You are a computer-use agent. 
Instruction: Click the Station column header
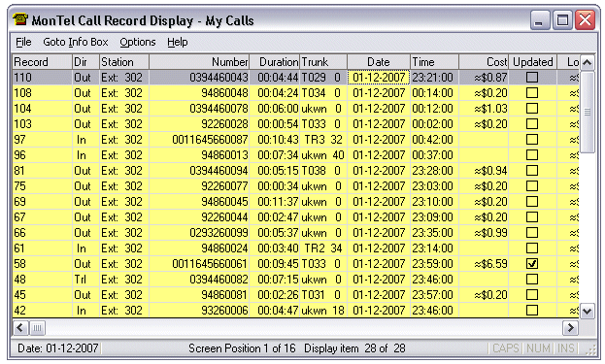click(124, 62)
